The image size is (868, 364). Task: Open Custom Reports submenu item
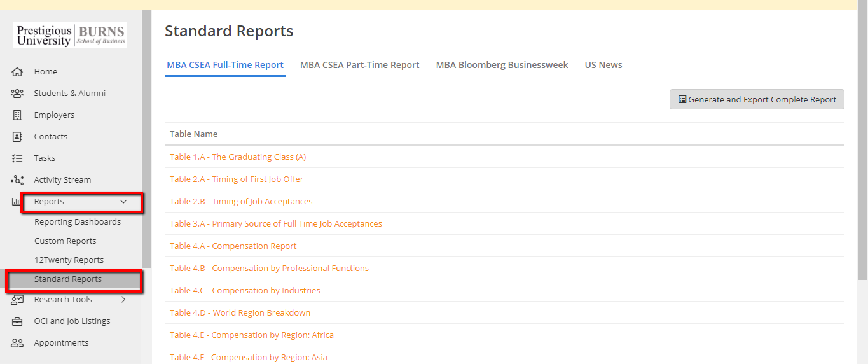coord(65,241)
